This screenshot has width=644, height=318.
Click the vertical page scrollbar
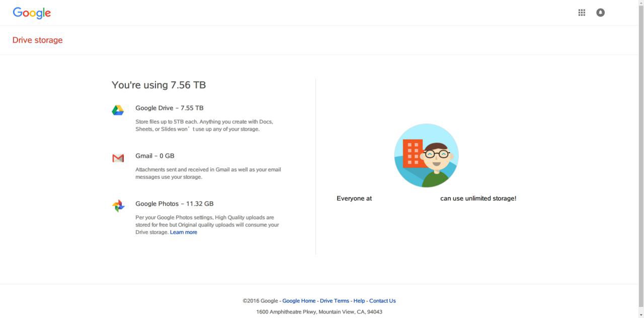[641, 151]
